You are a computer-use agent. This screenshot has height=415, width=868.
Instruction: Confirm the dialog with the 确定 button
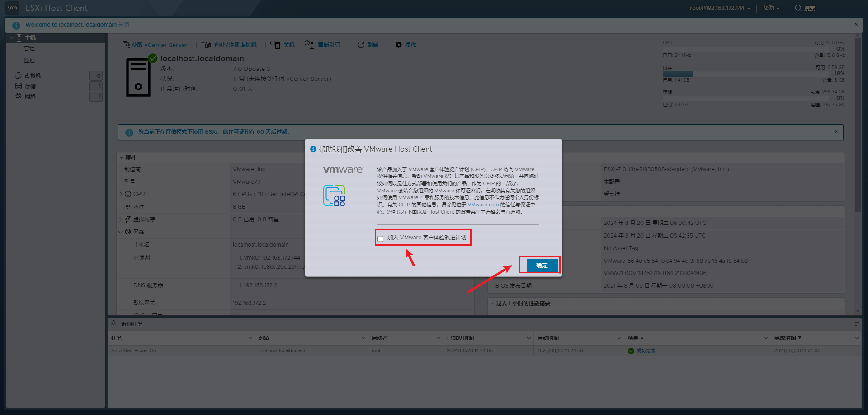tap(542, 266)
